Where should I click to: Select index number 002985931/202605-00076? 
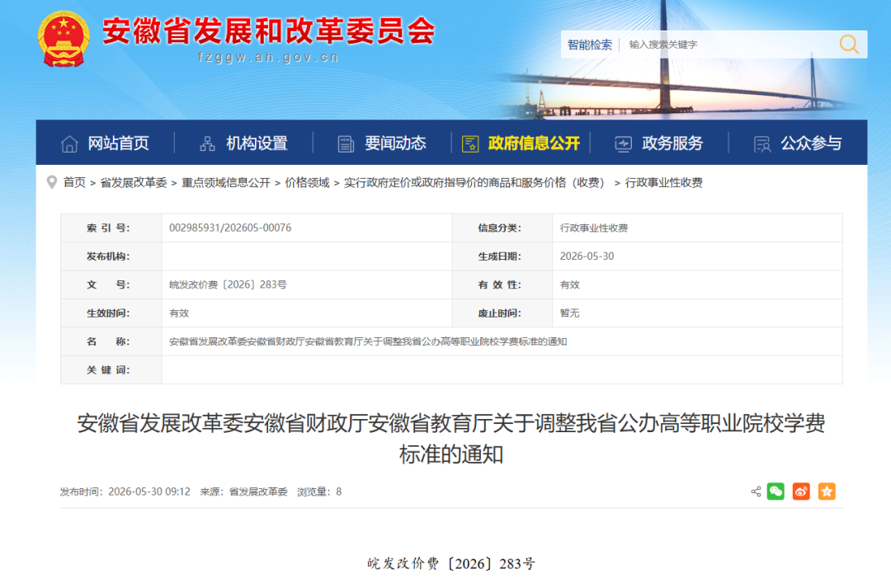click(x=230, y=228)
